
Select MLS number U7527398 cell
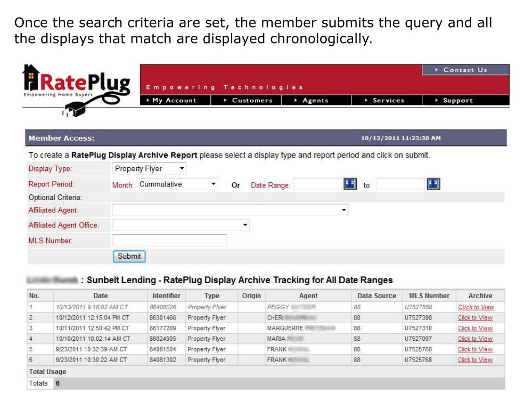429,318
